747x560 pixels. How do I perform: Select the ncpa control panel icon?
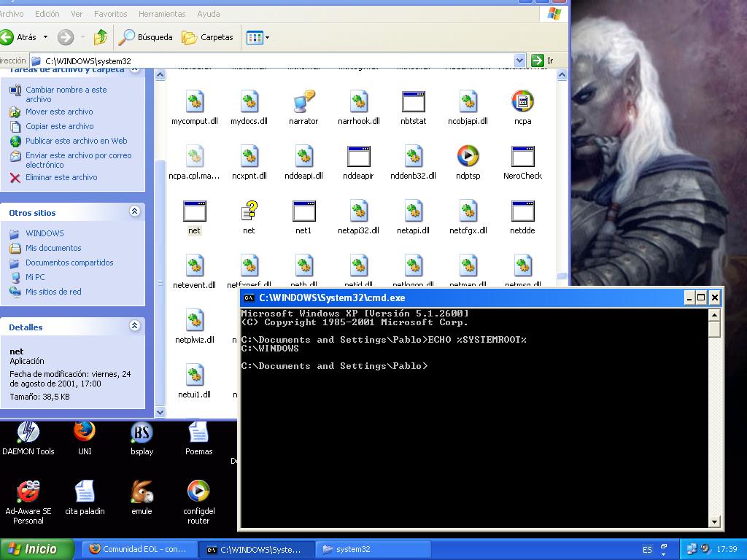[x=522, y=101]
